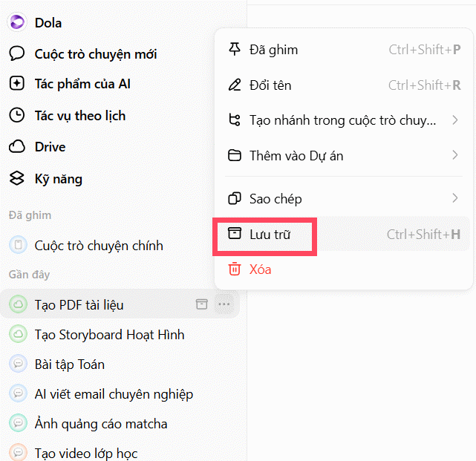Click the pin icon in context menu
Viewport: 476px width, 461px height.
coord(235,49)
